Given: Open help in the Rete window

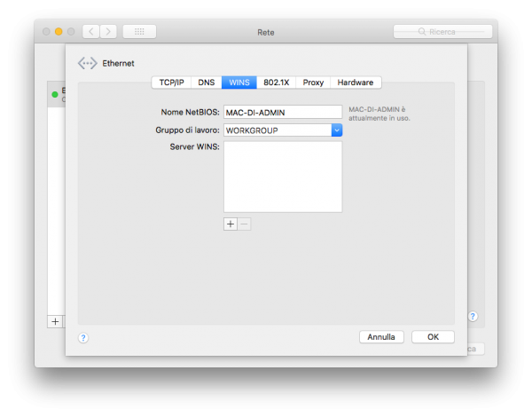Looking at the screenshot, I should [x=473, y=317].
